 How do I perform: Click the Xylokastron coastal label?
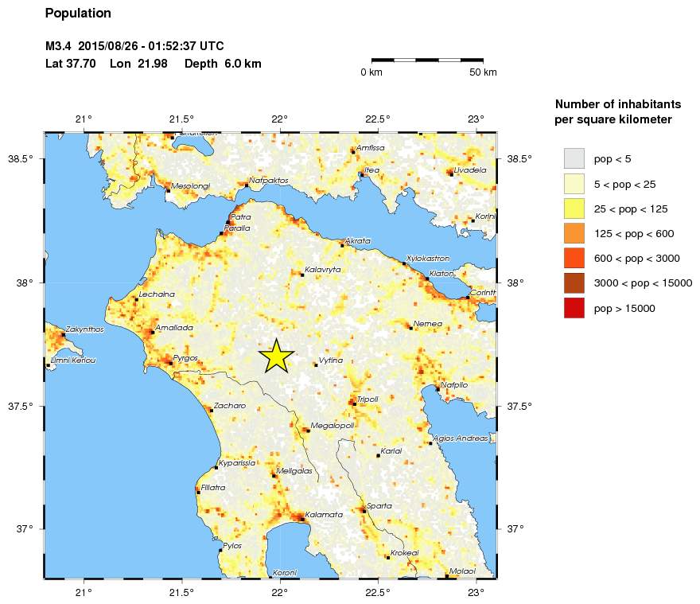coord(428,258)
